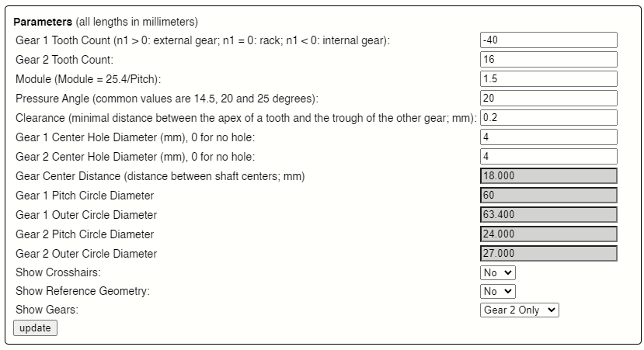Click the Module input field
This screenshot has width=644, height=350.
coord(548,79)
